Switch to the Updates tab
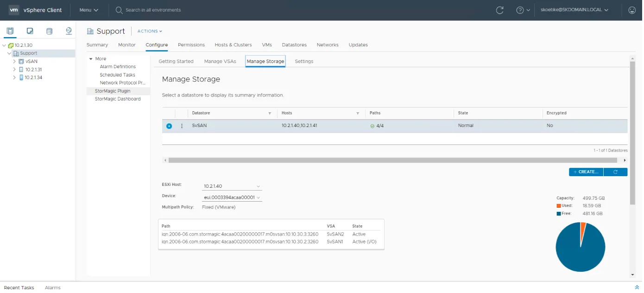 [x=358, y=45]
